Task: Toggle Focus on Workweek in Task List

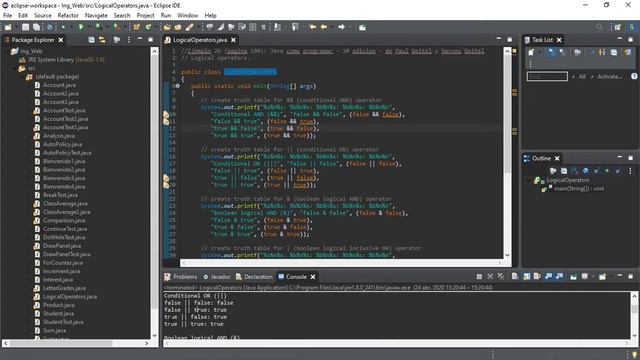Action: (x=578, y=52)
